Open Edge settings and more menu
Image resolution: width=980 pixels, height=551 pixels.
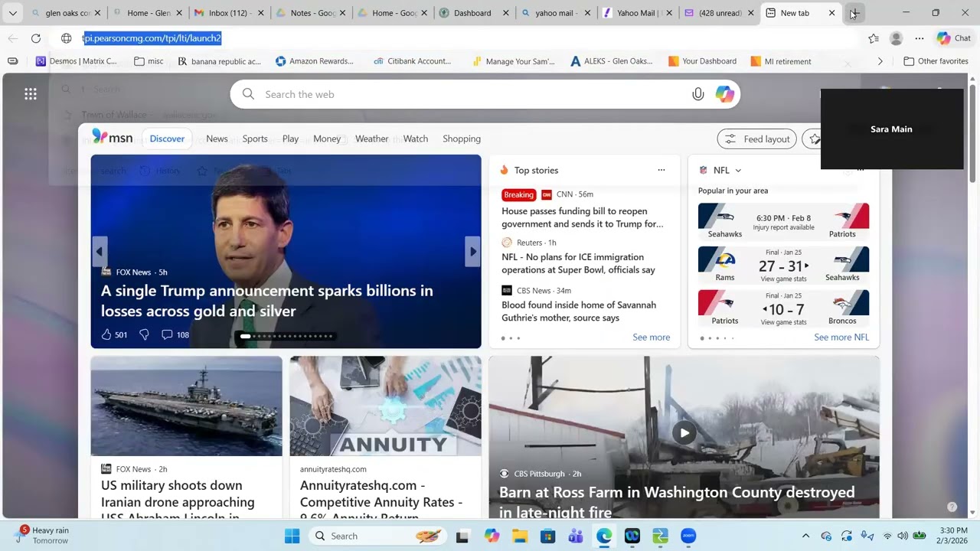[x=919, y=38]
